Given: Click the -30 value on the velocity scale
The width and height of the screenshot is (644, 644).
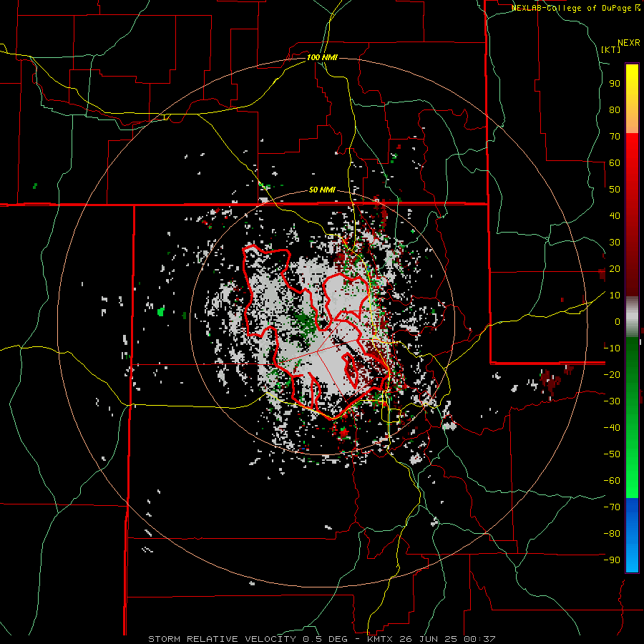Looking at the screenshot, I should pyautogui.click(x=612, y=401).
